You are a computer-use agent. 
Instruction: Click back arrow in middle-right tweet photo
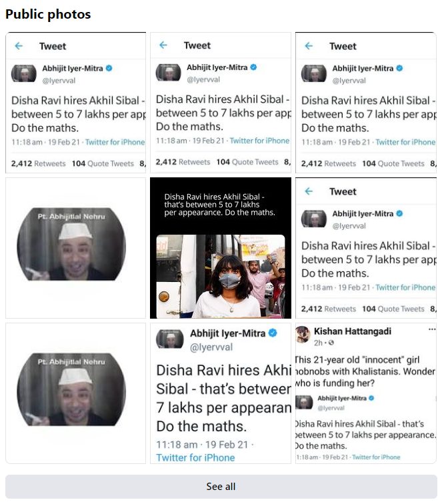click(x=309, y=191)
